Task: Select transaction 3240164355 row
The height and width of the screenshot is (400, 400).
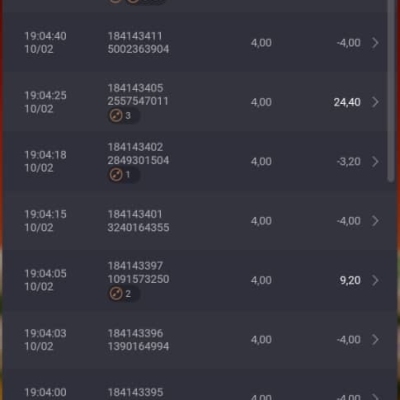Action: coord(200,221)
